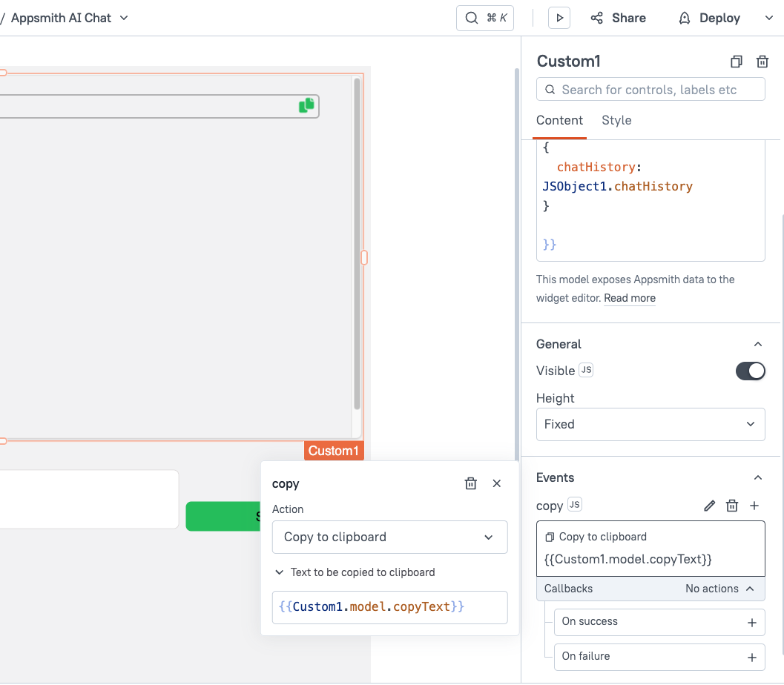Duplicate the Custom1 widget

[736, 62]
